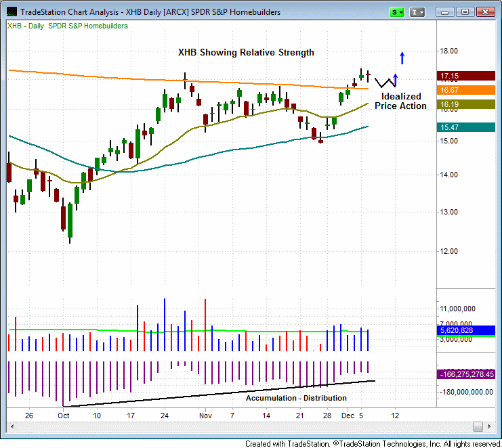Click the 24 date axis label
Screen dimensions: 502x448
click(x=164, y=416)
